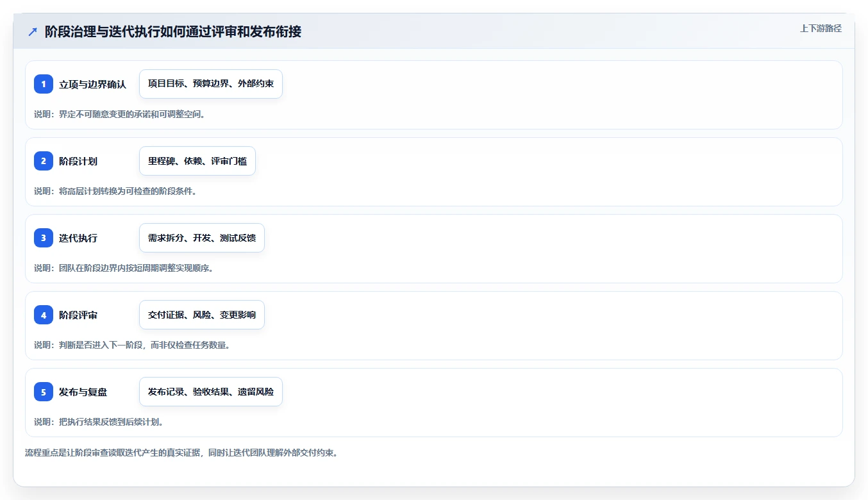Click the step 5 number badge
The image size is (868, 500).
(x=44, y=392)
